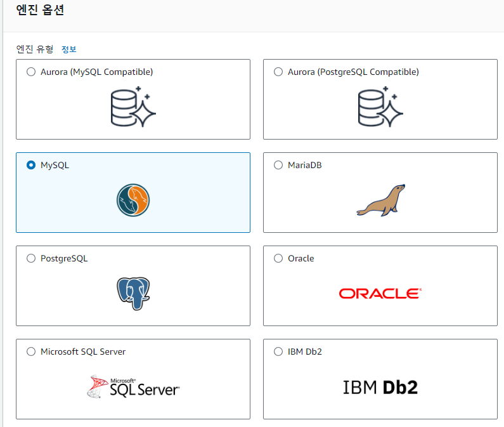
Task: Click the 엔진 유형 field label
Action: tap(35, 49)
